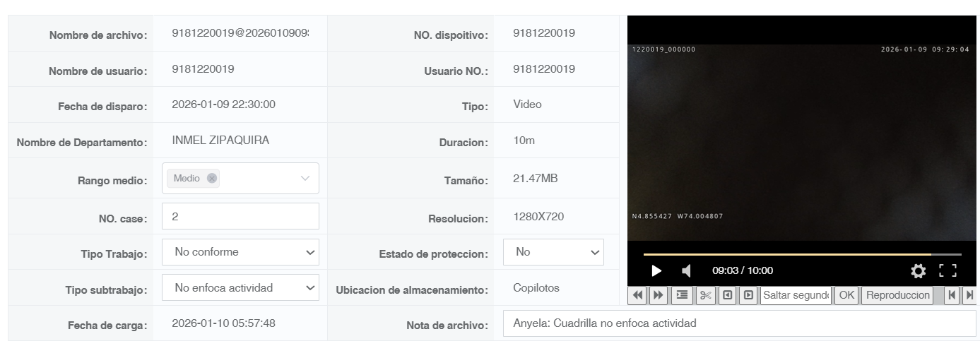Viewport: 980px width, 346px height.
Task: Click the fast-forward double-arrow button
Action: 659,295
